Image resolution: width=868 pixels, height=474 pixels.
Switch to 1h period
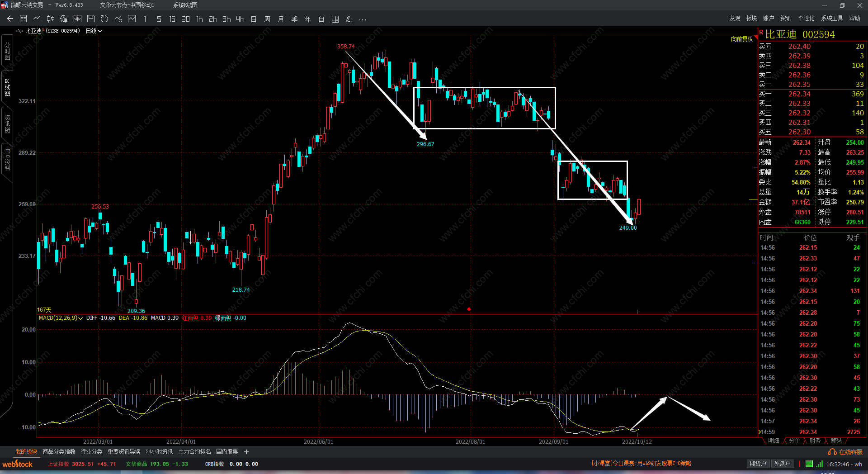pos(199,19)
